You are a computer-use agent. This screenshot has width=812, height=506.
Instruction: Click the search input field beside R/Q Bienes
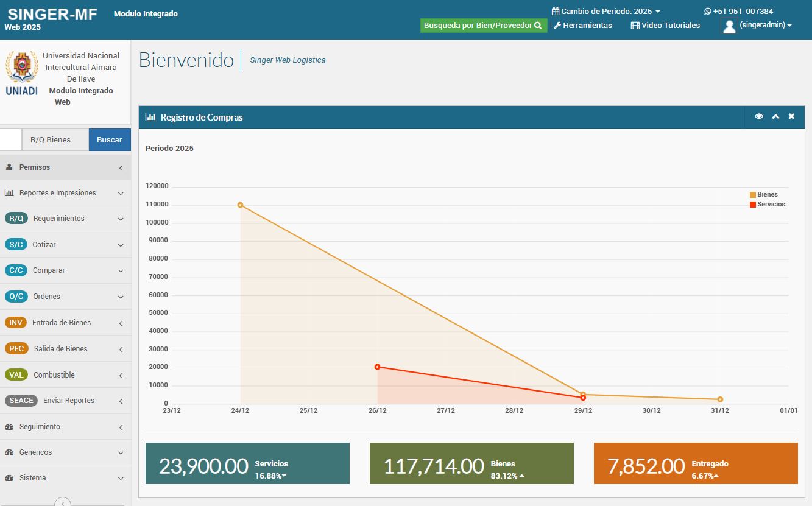(10, 139)
